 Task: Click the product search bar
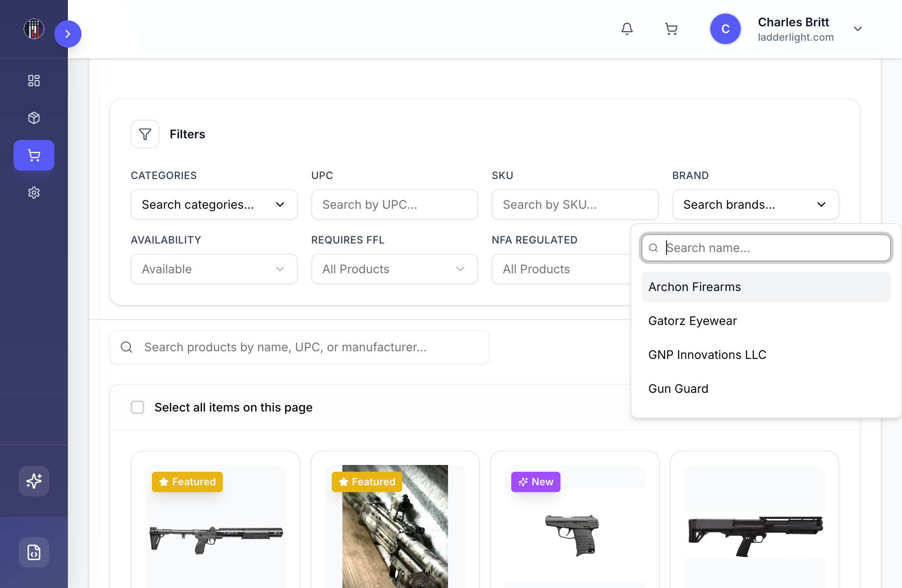coord(300,347)
